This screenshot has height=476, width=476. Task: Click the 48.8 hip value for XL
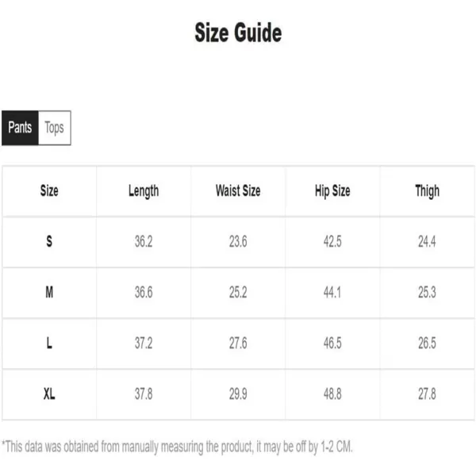[332, 394]
